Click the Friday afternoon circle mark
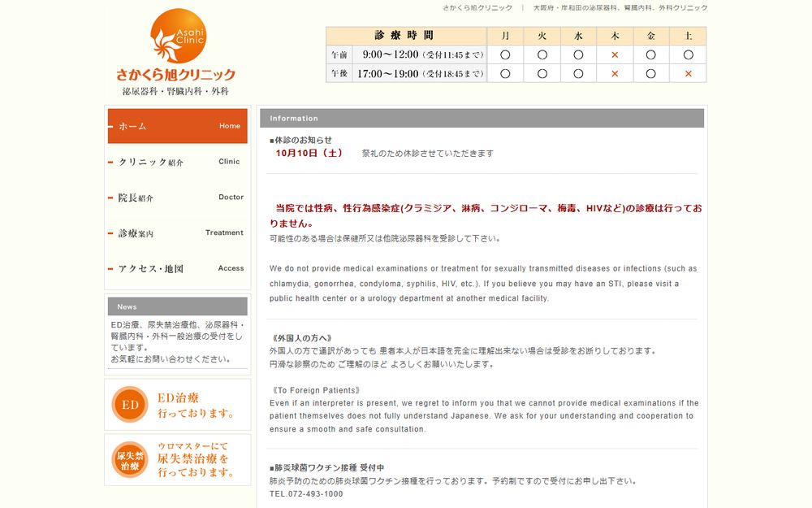This screenshot has width=812, height=508. click(x=651, y=74)
